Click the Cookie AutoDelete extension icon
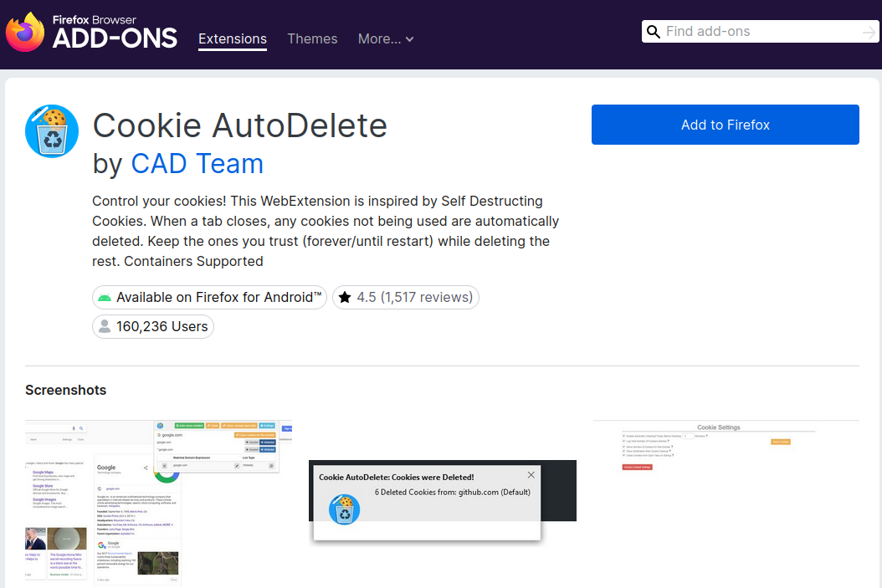Screen dimensions: 882x588 [x=52, y=131]
